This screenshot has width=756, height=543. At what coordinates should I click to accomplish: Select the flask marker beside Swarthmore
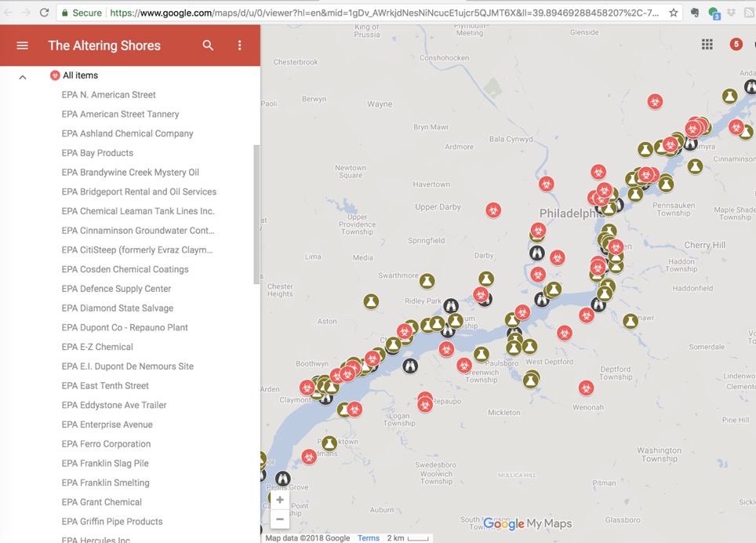(427, 281)
